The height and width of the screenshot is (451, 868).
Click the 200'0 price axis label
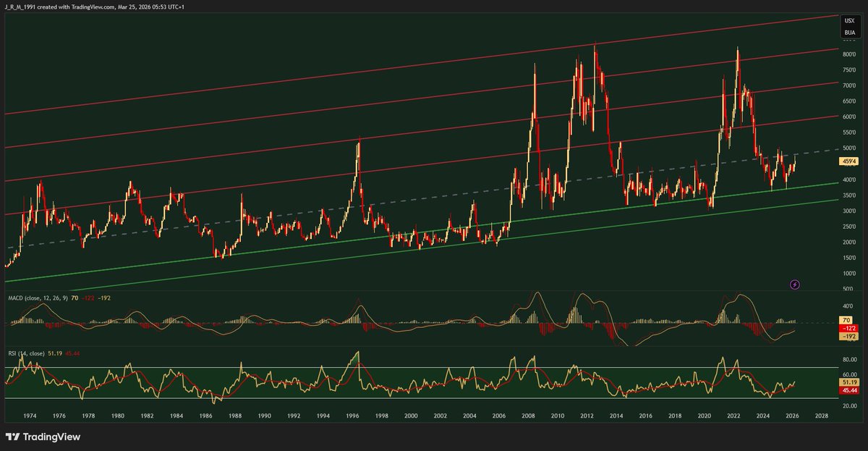pos(848,243)
